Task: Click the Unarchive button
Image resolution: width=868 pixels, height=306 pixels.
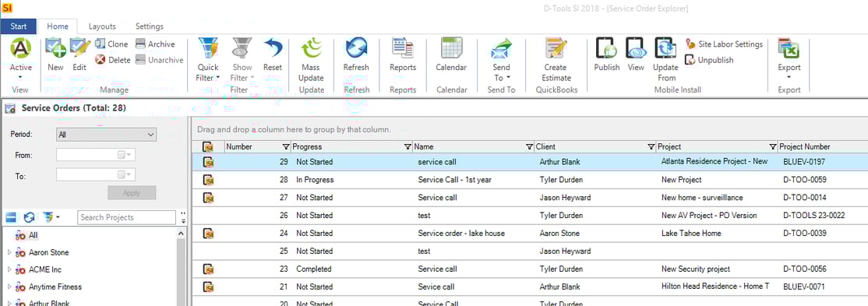Action: (160, 60)
